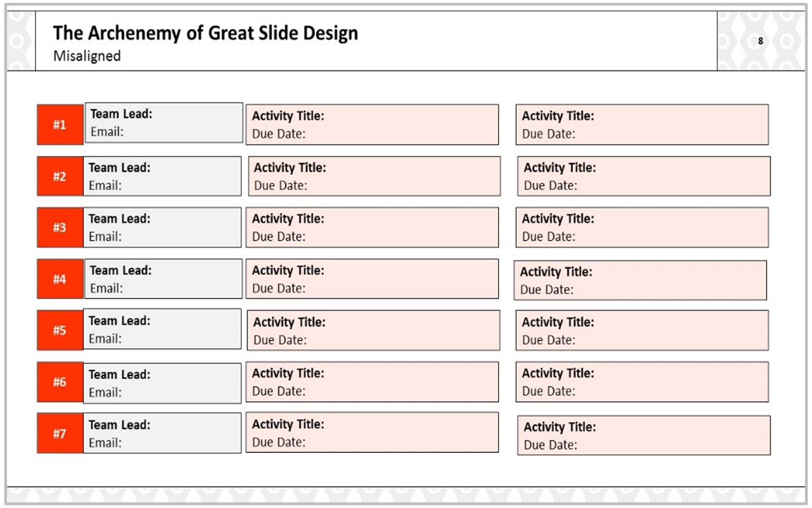Select the Misaligned subtitle text
The height and width of the screenshot is (508, 812).
pyautogui.click(x=87, y=56)
